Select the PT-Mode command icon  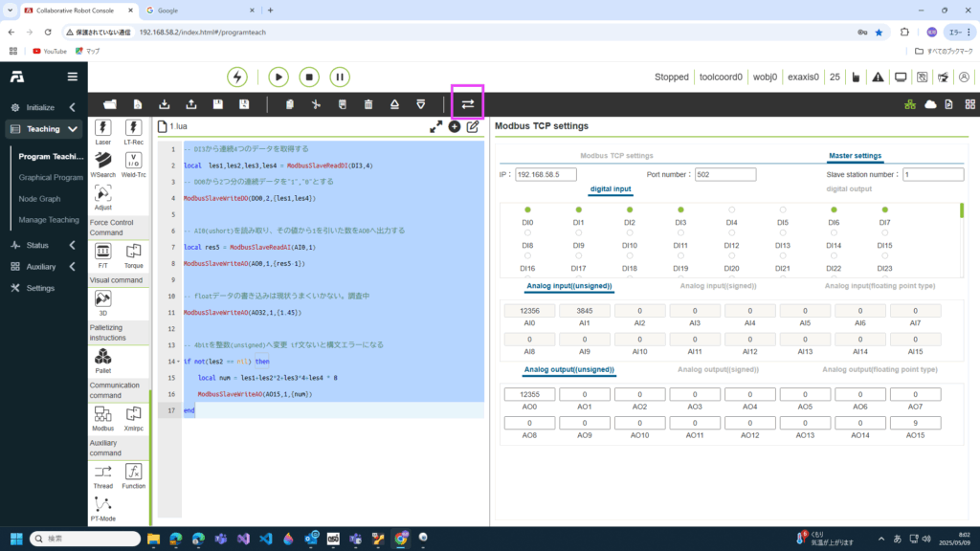coord(103,509)
